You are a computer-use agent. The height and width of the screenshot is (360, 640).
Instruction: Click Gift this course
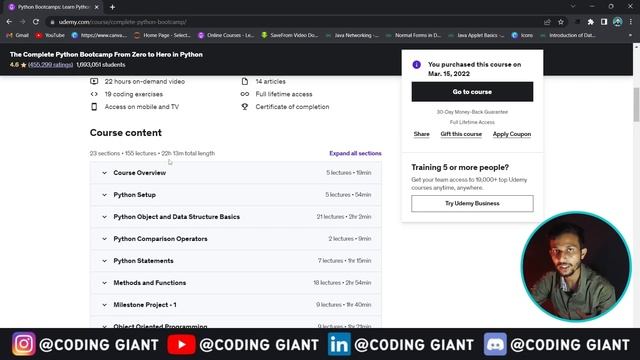(461, 134)
